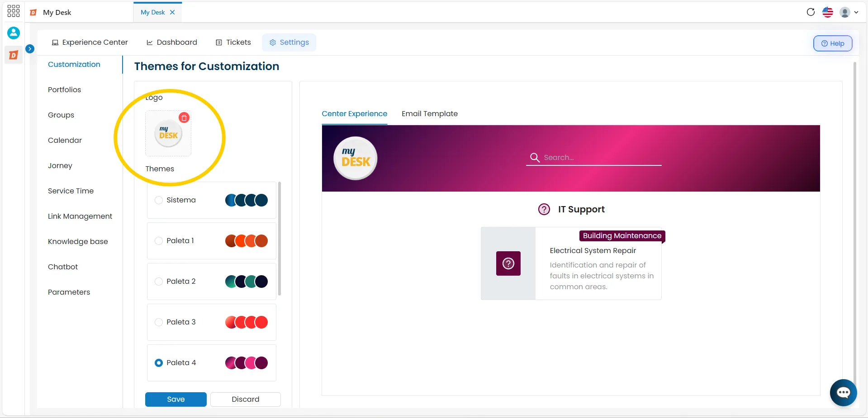Close the My Desk tab
Image resolution: width=868 pixels, height=418 pixels.
[172, 12]
